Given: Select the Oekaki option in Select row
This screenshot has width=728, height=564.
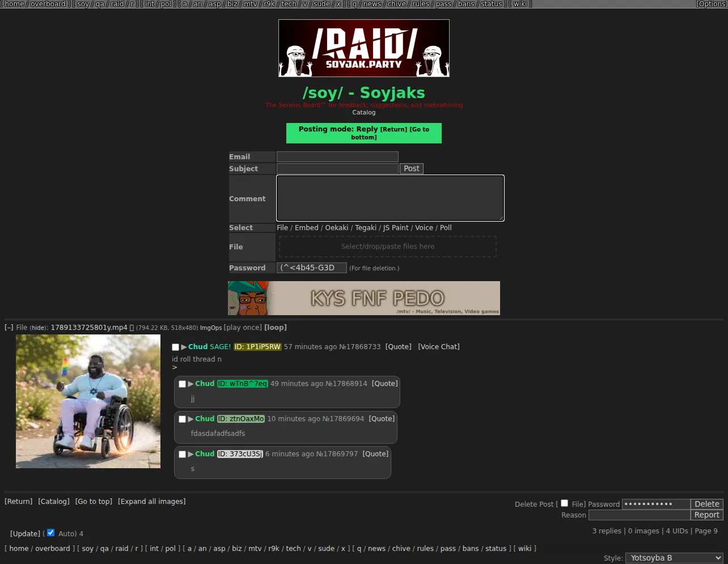Looking at the screenshot, I should [x=337, y=228].
